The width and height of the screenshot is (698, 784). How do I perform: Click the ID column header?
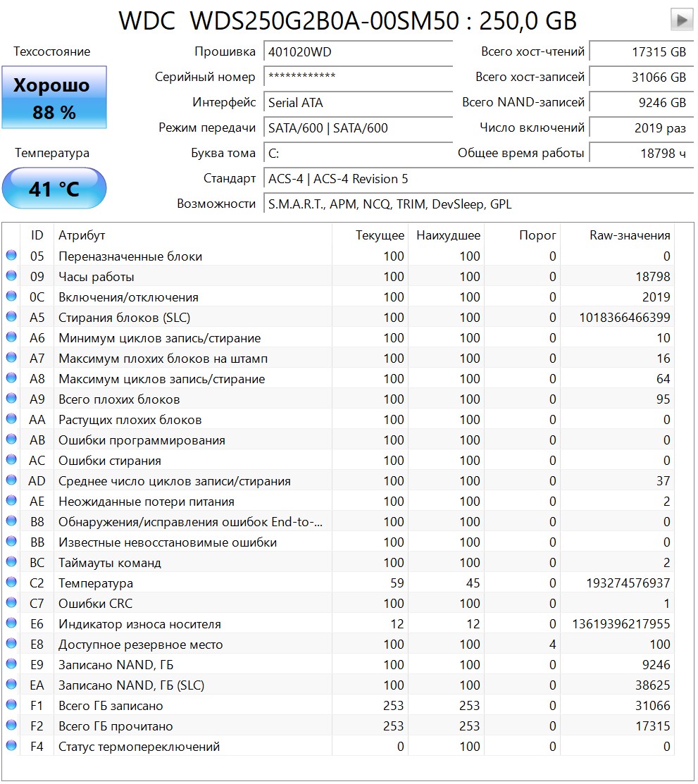37,235
